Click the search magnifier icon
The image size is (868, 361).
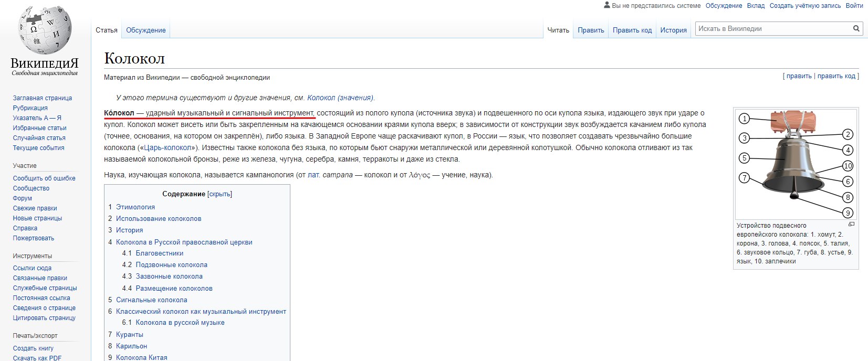coord(856,29)
